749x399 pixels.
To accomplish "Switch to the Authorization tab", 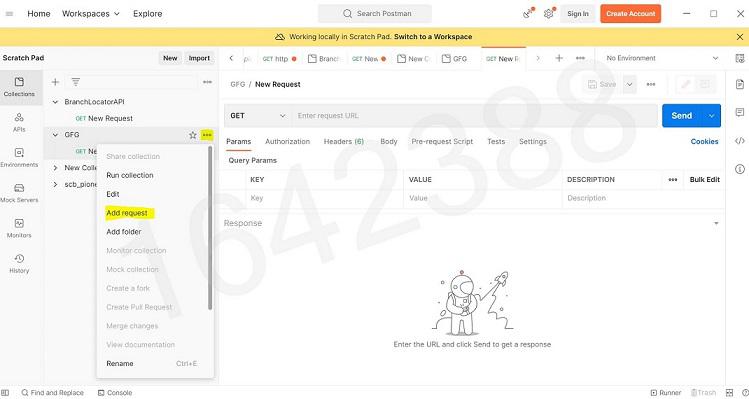I will [288, 141].
